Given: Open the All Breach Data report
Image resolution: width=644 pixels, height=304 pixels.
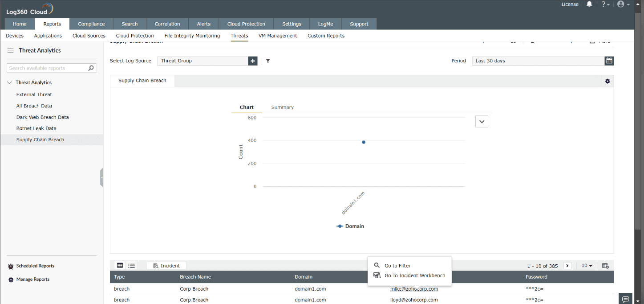Looking at the screenshot, I should [x=34, y=106].
